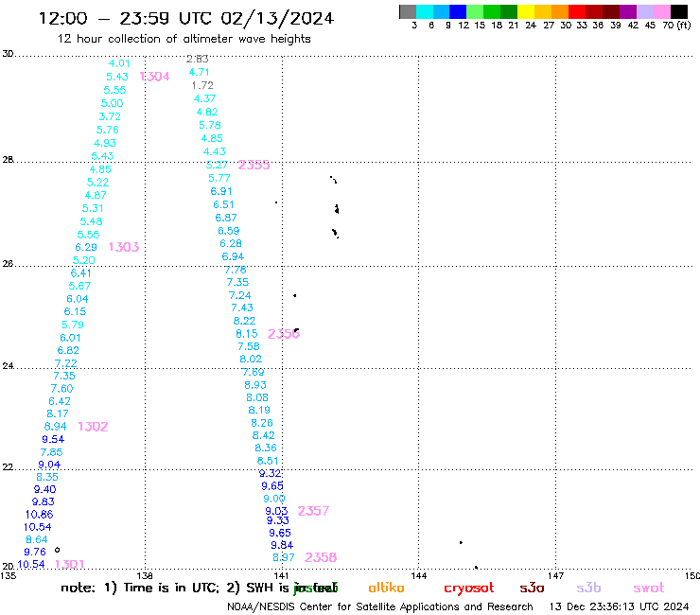This screenshot has width=700, height=615.
Task: Pick the dark blue 12 ft legend swatch
Action: tap(458, 11)
